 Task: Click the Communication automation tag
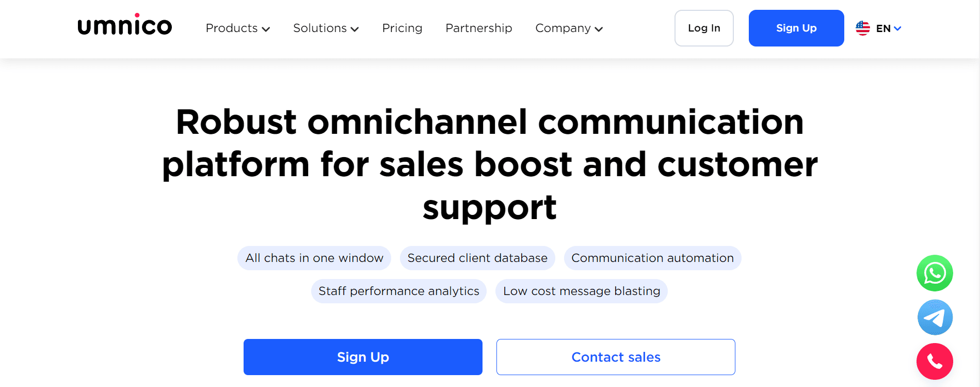tap(652, 258)
